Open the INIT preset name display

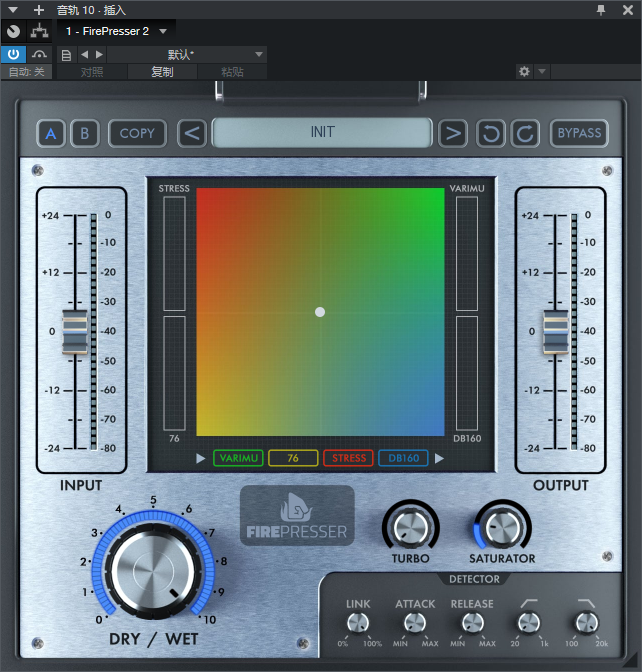click(322, 132)
